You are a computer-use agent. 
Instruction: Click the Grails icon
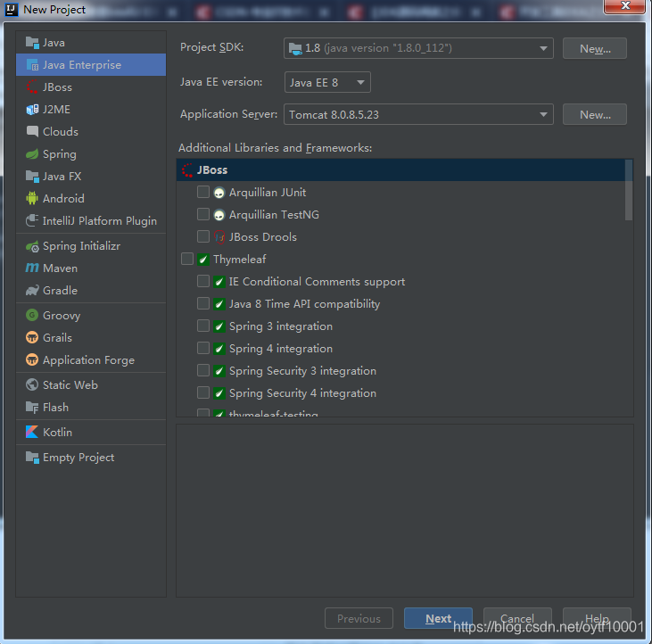point(32,337)
